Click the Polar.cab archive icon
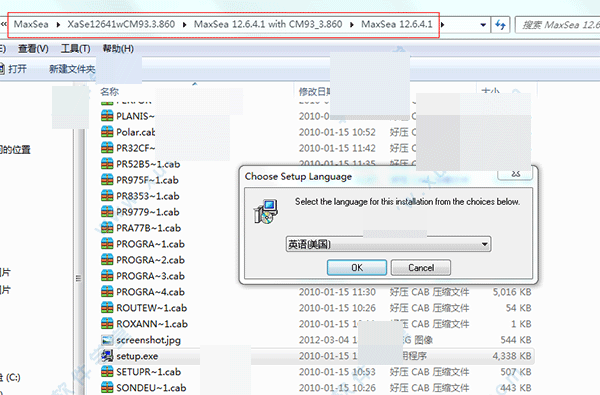The width and height of the screenshot is (600, 395). click(107, 132)
